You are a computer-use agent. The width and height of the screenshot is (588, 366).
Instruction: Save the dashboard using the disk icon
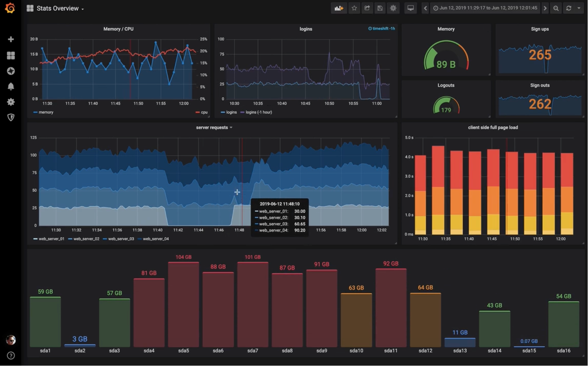click(x=380, y=8)
